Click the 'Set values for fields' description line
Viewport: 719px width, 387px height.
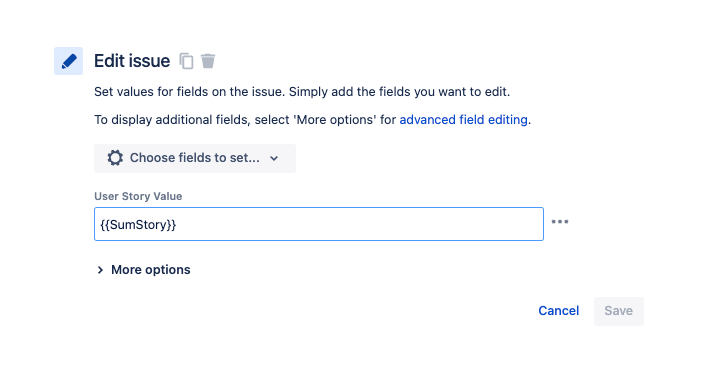pos(302,92)
